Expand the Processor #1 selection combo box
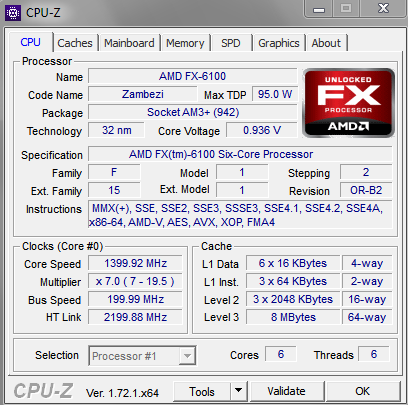This screenshot has height=405, width=408. tap(142, 356)
